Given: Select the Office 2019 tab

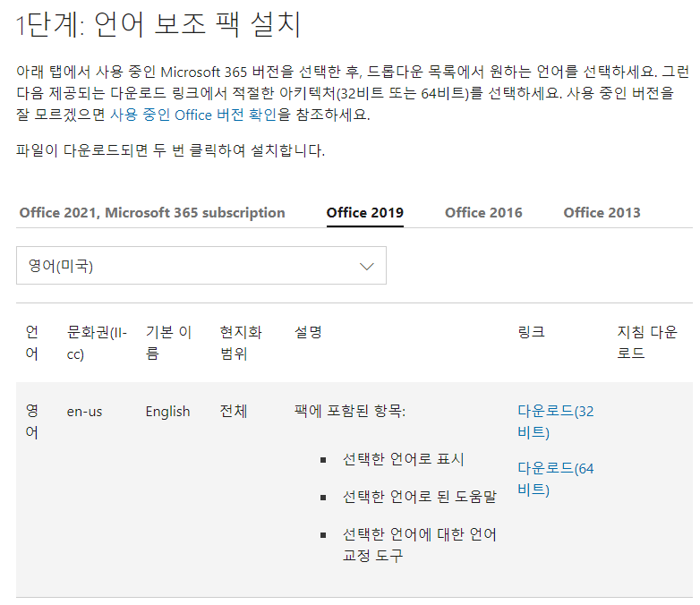Looking at the screenshot, I should click(364, 213).
